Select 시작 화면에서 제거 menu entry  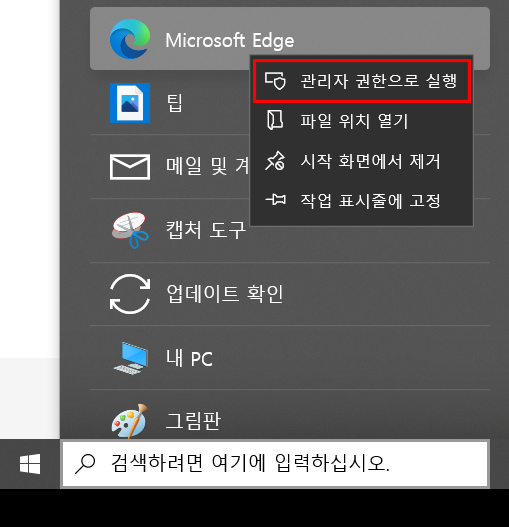coord(362,161)
